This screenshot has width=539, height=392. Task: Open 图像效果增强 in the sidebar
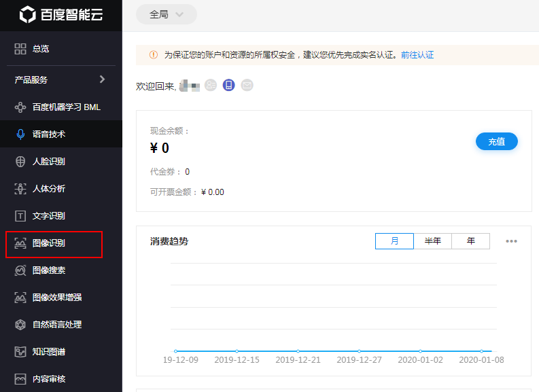point(61,298)
